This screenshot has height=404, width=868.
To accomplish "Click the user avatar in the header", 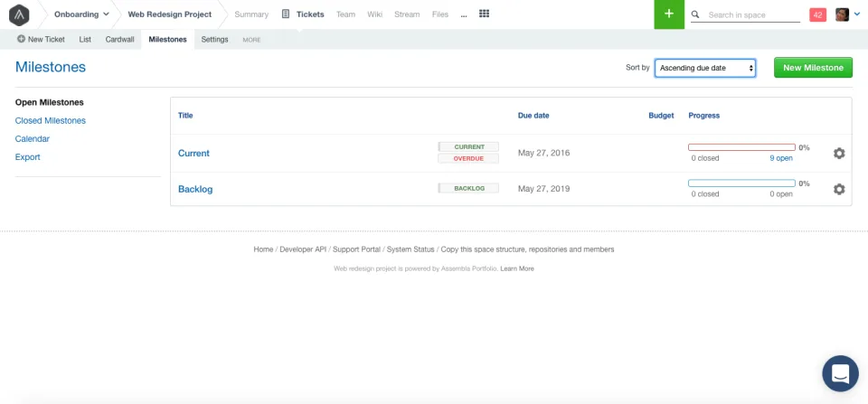I will click(842, 15).
